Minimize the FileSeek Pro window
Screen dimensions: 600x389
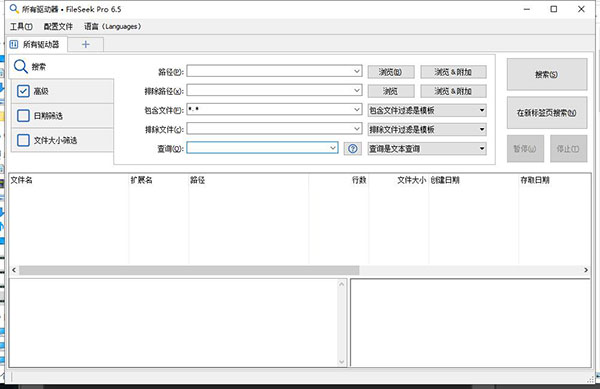pyautogui.click(x=527, y=9)
